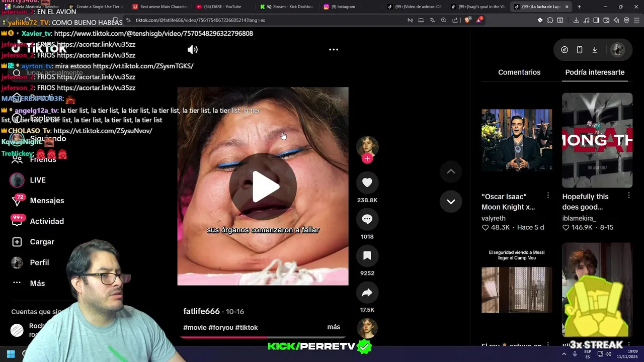Go to the next video arrow
The width and height of the screenshot is (644, 362).
451,202
